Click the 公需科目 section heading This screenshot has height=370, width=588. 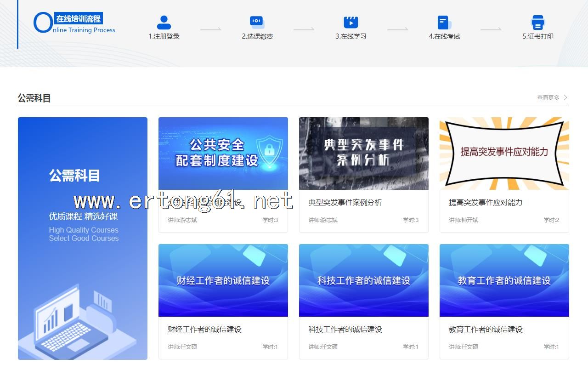pyautogui.click(x=34, y=98)
